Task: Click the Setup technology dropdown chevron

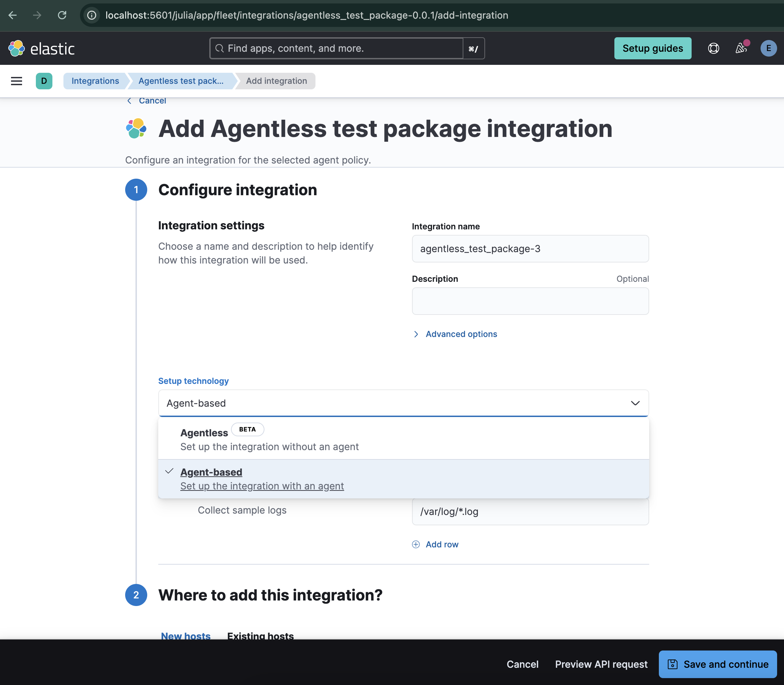Action: pyautogui.click(x=635, y=403)
